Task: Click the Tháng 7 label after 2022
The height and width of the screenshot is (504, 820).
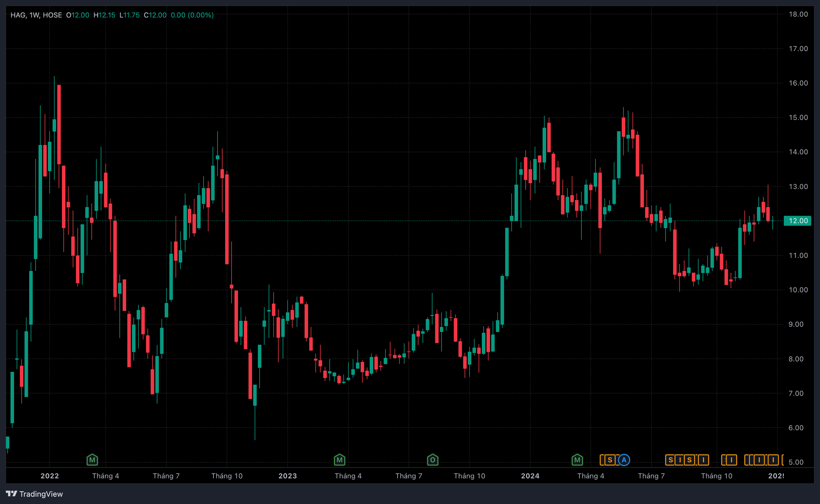Action: 166,476
